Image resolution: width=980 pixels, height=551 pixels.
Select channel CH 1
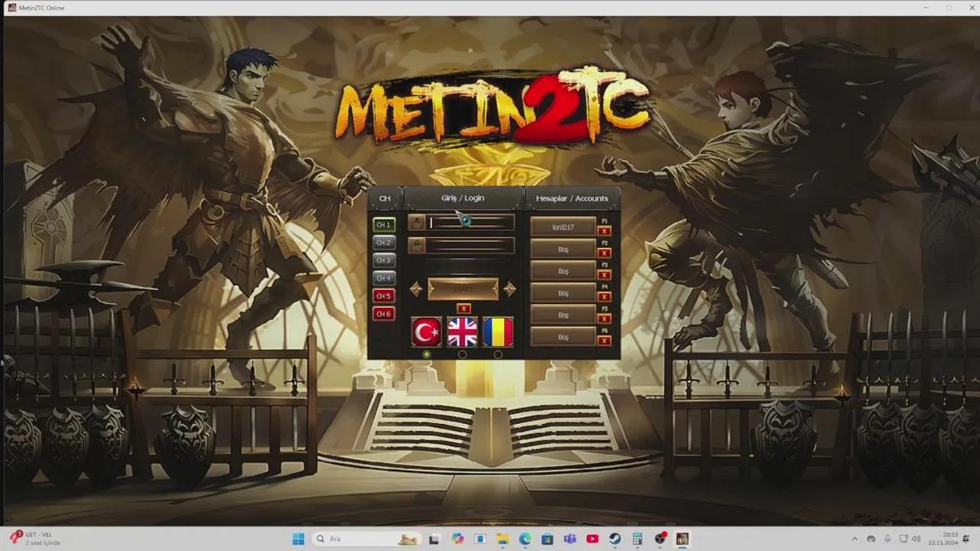[384, 225]
